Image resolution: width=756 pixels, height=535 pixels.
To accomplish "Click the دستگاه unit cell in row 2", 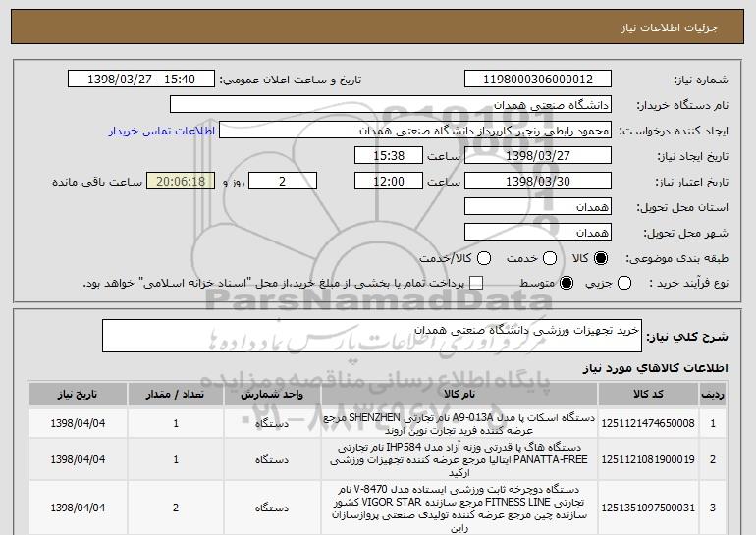I will point(272,459).
